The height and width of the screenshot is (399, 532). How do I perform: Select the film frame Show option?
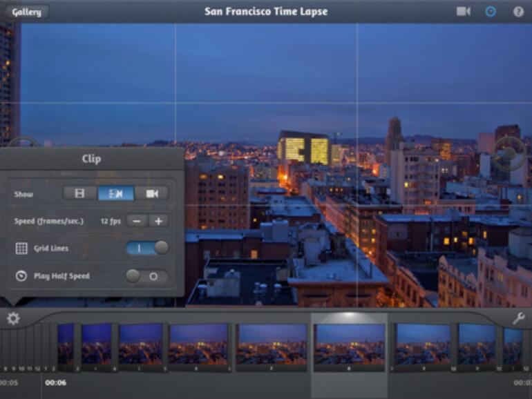tap(80, 193)
